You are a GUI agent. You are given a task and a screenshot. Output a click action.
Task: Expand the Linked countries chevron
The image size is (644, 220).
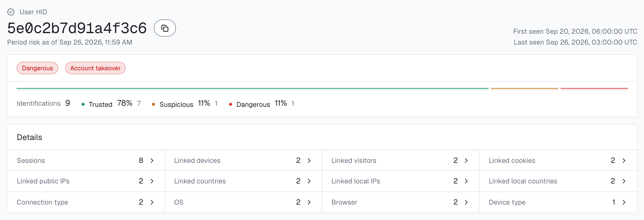(309, 181)
